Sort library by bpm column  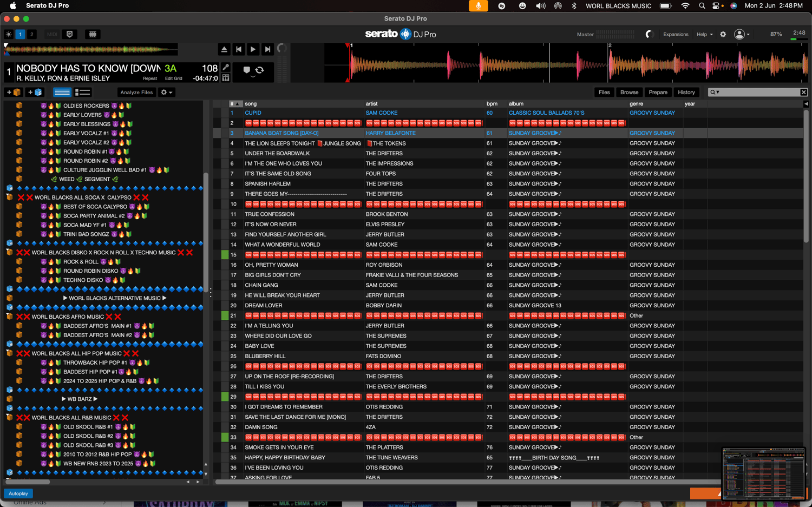tap(495, 104)
